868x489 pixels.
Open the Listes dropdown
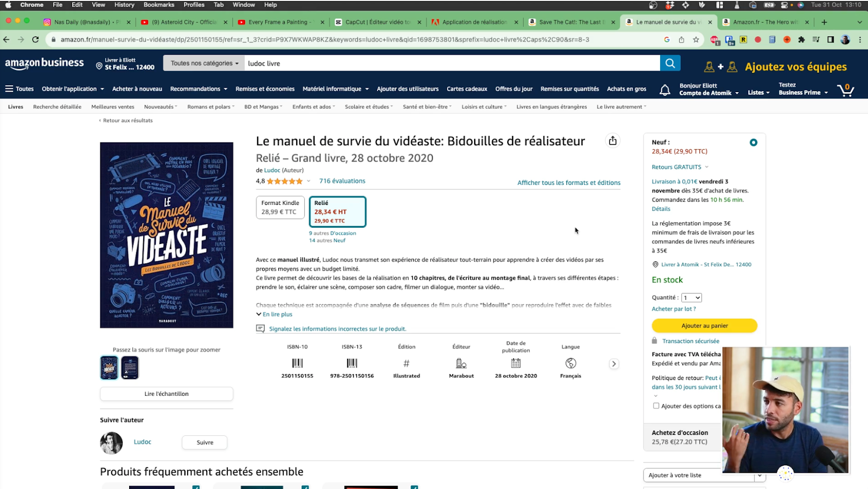coord(758,93)
